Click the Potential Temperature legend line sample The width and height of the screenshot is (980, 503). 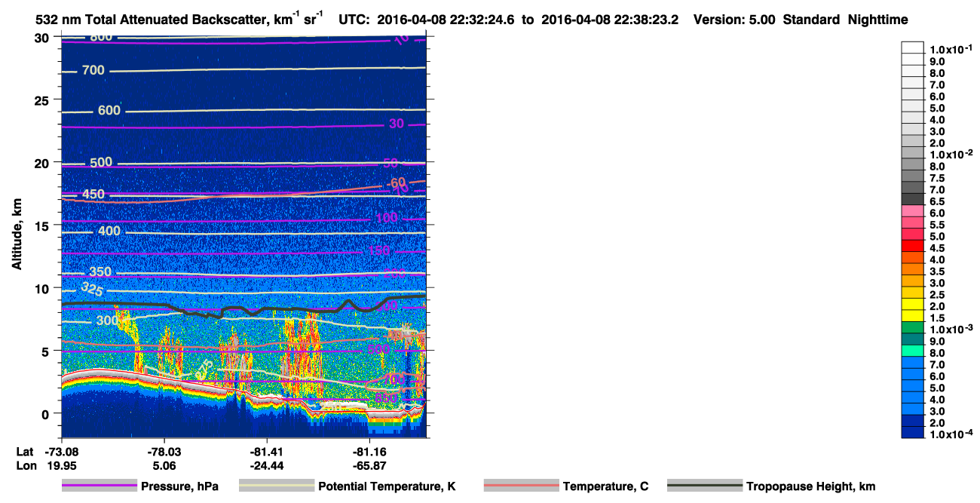[x=276, y=486]
